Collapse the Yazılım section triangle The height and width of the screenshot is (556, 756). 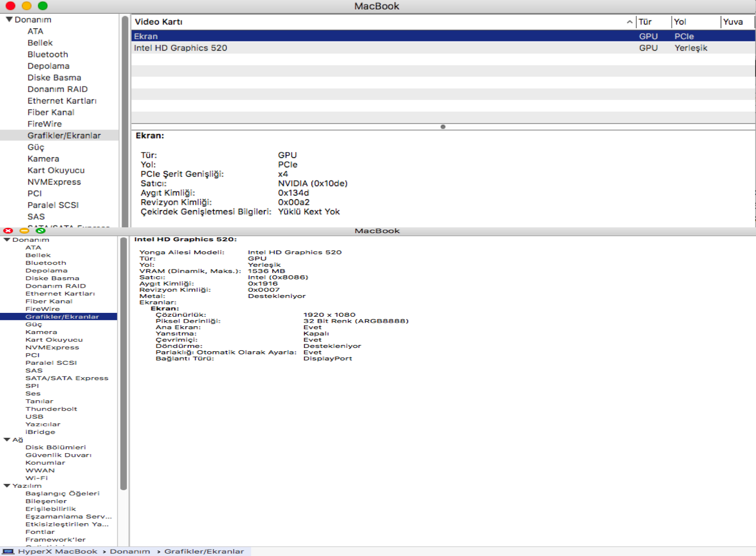7,486
